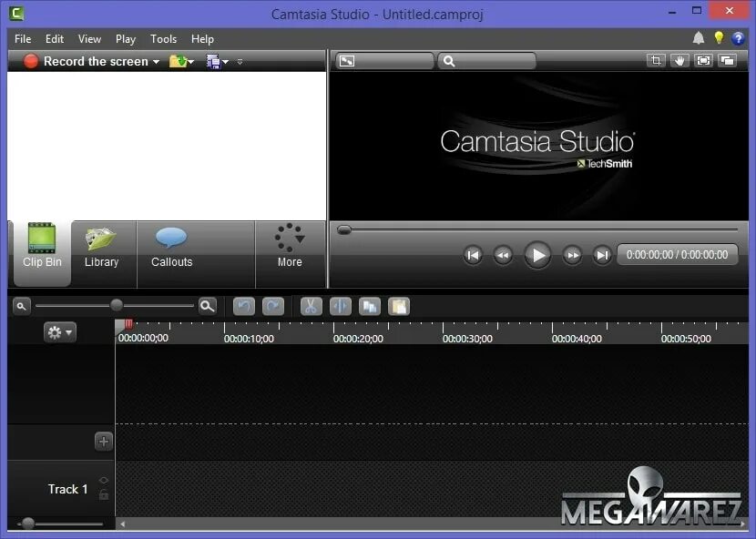756x539 pixels.
Task: Minimize the Camtasia Studio window
Action: [672, 12]
